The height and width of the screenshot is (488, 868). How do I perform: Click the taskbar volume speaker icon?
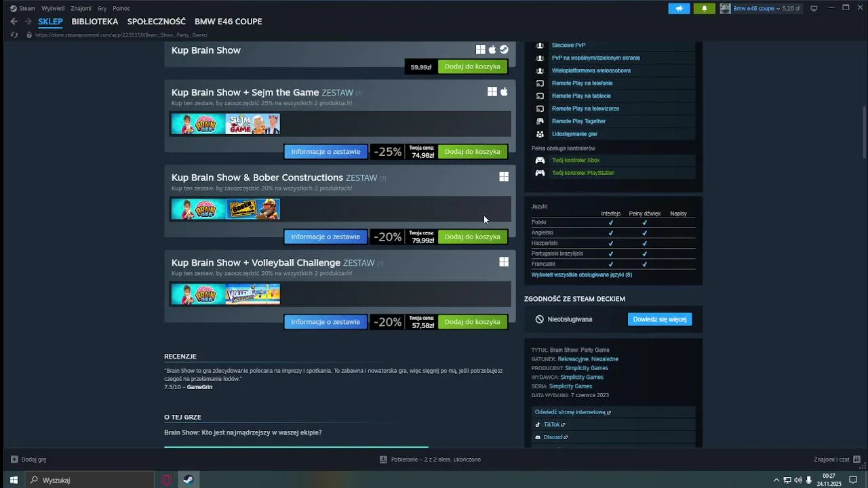798,480
